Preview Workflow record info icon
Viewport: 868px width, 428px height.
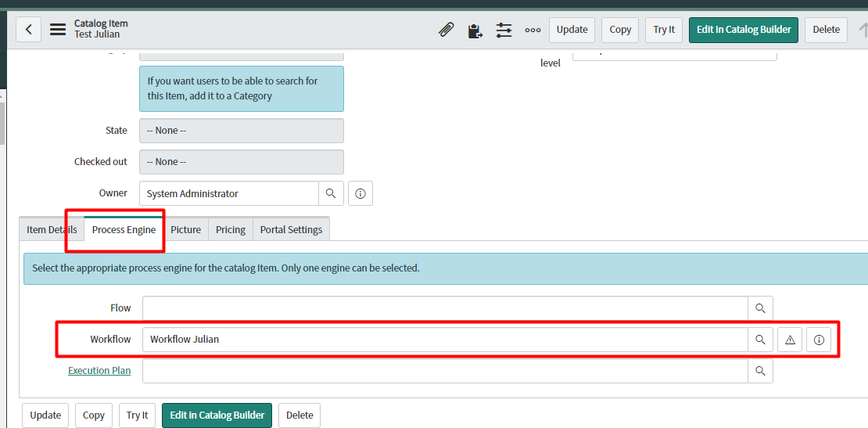[819, 340]
